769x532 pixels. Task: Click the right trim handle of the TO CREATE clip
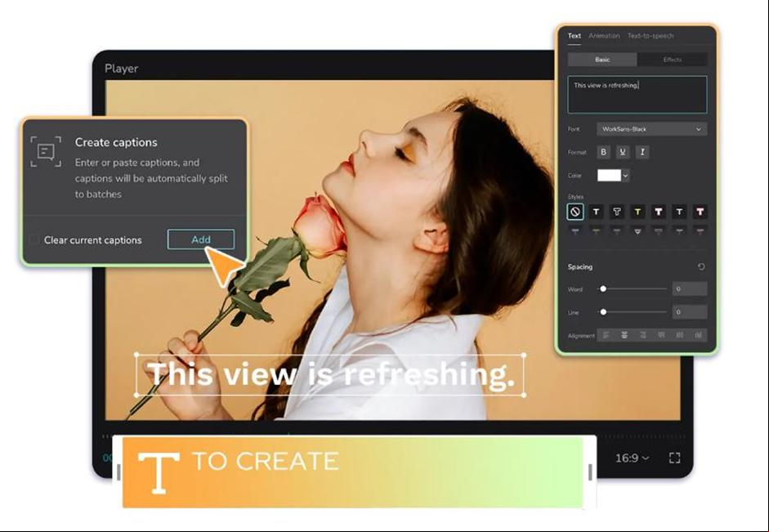point(590,472)
